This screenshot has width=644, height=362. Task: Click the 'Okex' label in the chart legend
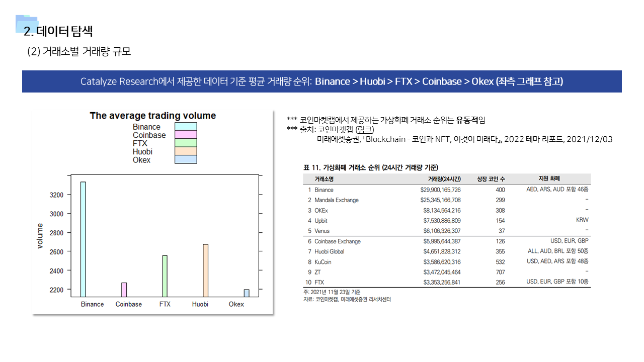(x=141, y=160)
